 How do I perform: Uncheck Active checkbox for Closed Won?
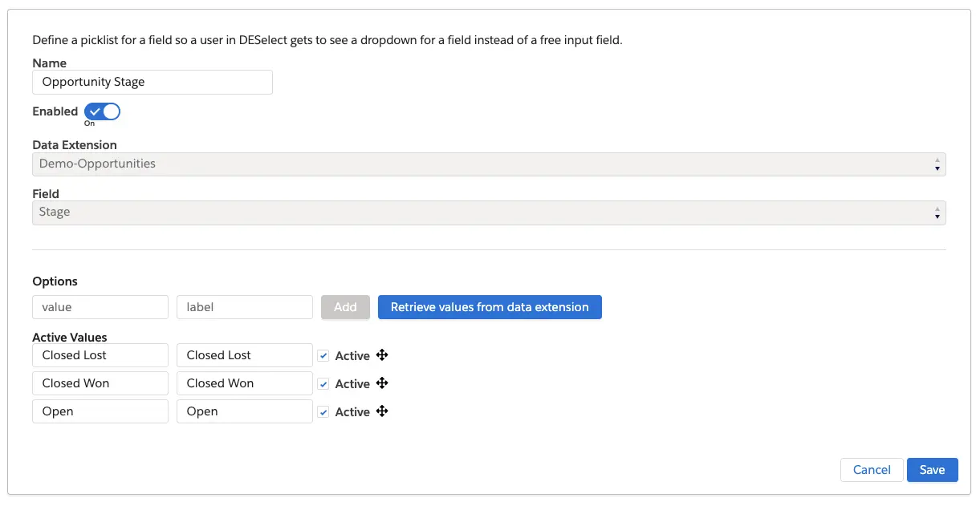click(323, 384)
